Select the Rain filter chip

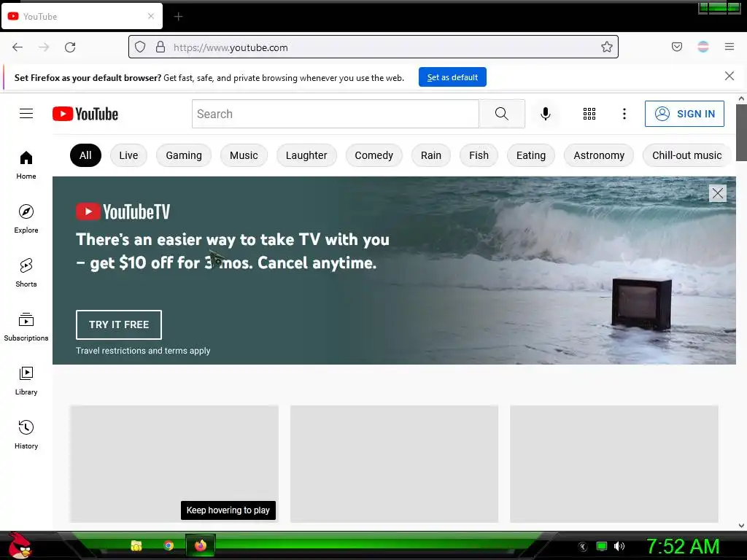[x=431, y=155]
